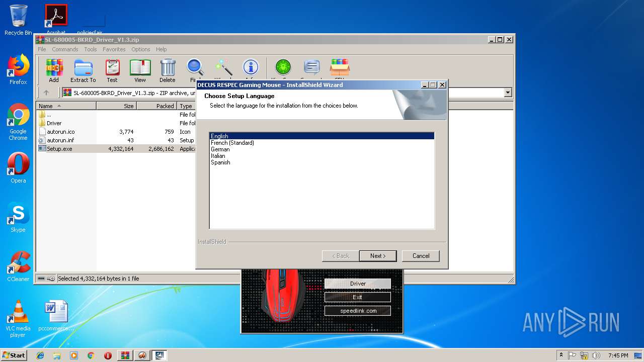Select the Acrobat desktop shortcut
Viewport: 644px width, 362px height.
tap(56, 19)
